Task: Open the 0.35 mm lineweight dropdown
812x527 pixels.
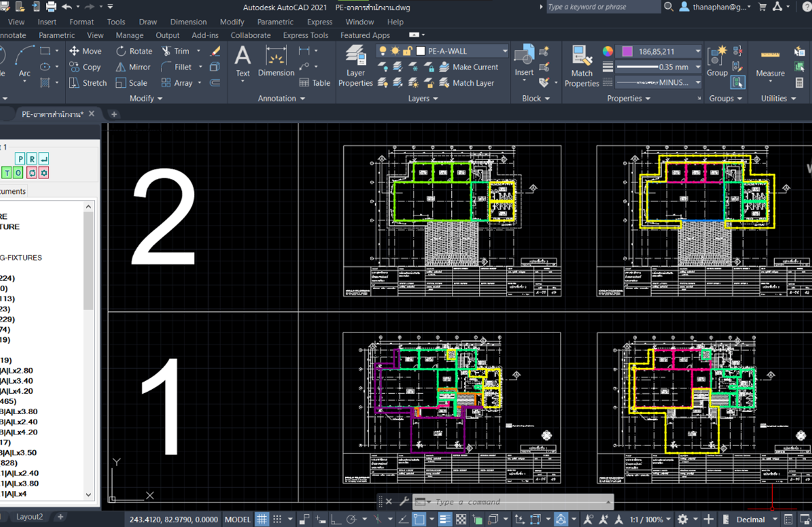Action: tap(660, 67)
